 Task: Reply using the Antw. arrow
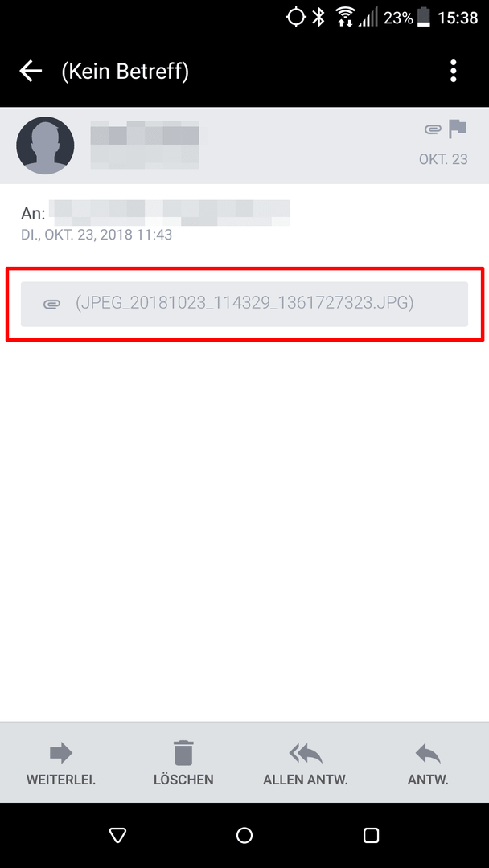pos(428,764)
